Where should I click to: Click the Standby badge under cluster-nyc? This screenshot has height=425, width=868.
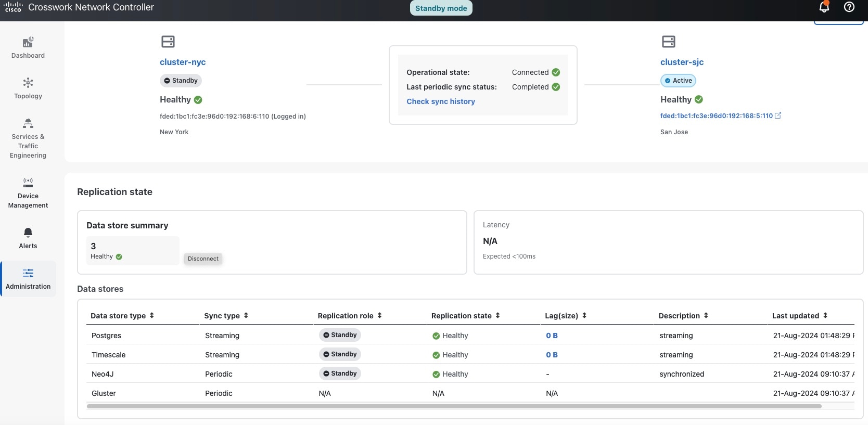181,81
